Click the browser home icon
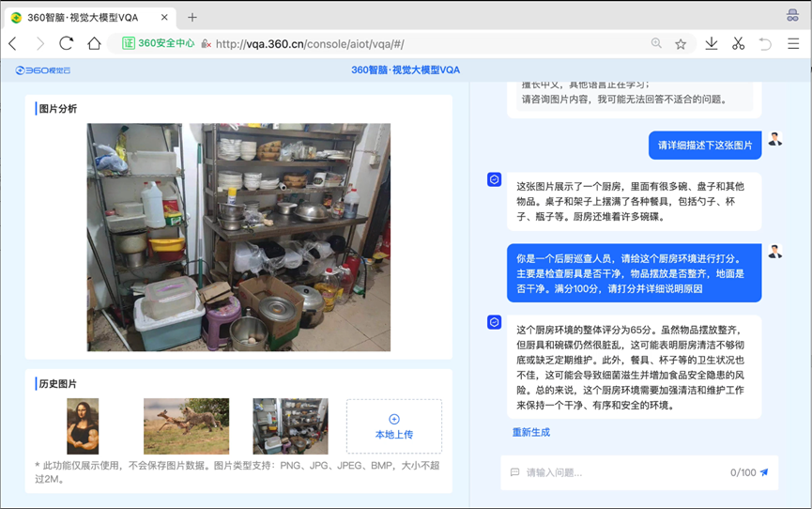This screenshot has width=812, height=509. click(x=94, y=43)
